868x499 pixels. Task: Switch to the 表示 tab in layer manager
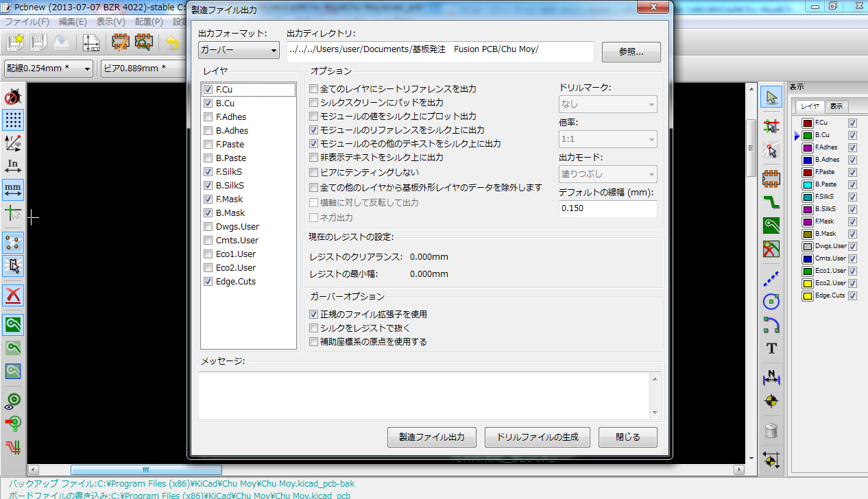click(x=836, y=106)
